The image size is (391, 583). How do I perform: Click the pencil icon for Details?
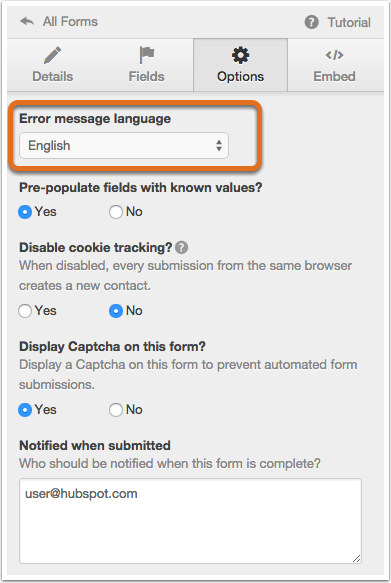tap(52, 55)
